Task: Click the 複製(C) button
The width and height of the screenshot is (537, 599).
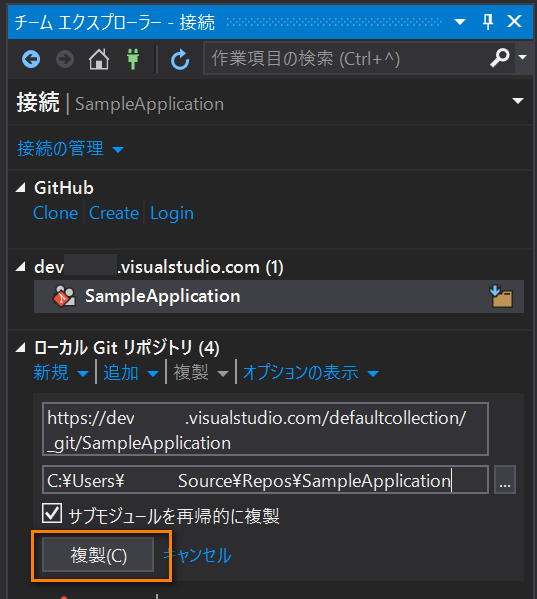Action: click(98, 555)
